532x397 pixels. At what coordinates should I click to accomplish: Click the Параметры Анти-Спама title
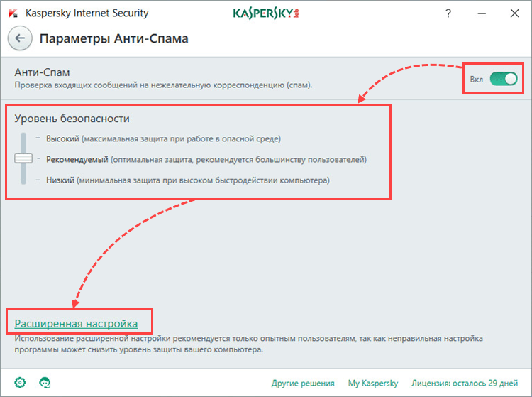pos(113,39)
